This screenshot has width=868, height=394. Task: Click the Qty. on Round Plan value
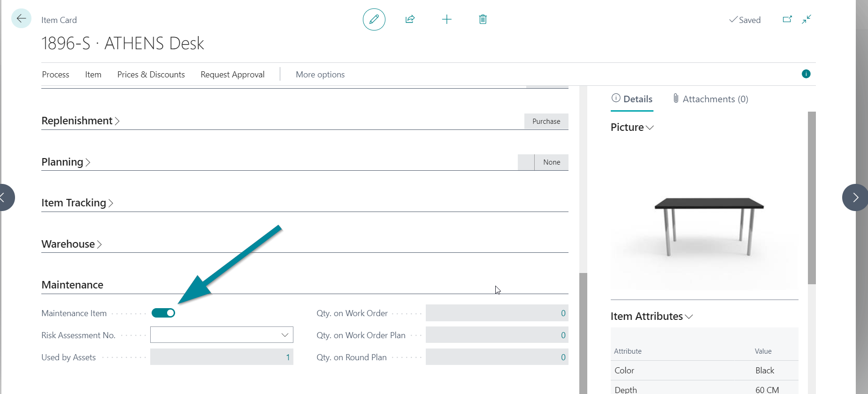click(497, 357)
